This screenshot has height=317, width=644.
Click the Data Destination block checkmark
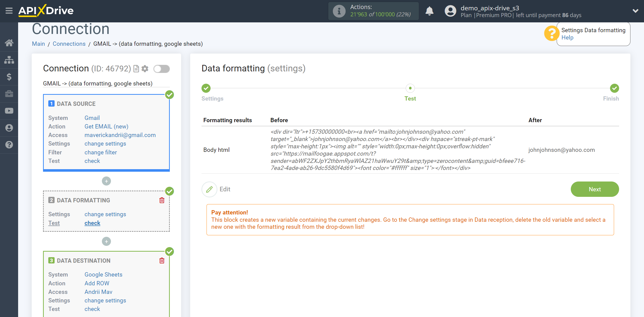(x=170, y=252)
